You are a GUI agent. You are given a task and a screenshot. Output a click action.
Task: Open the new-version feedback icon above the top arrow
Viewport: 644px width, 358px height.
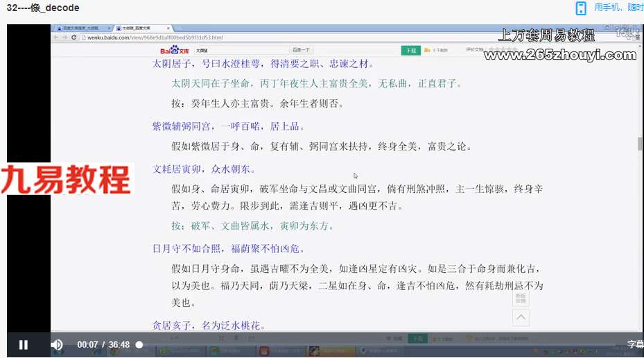[x=521, y=298]
